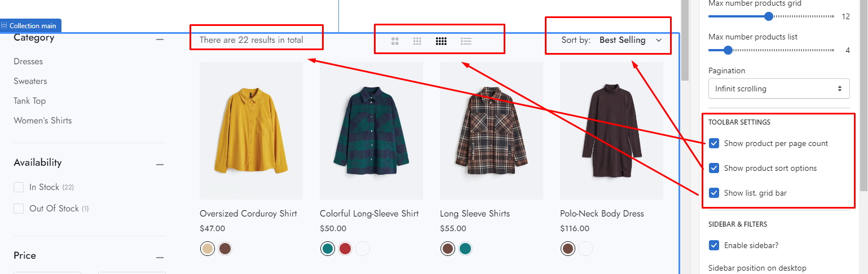Uncheck the Enable sidebar option

[714, 245]
